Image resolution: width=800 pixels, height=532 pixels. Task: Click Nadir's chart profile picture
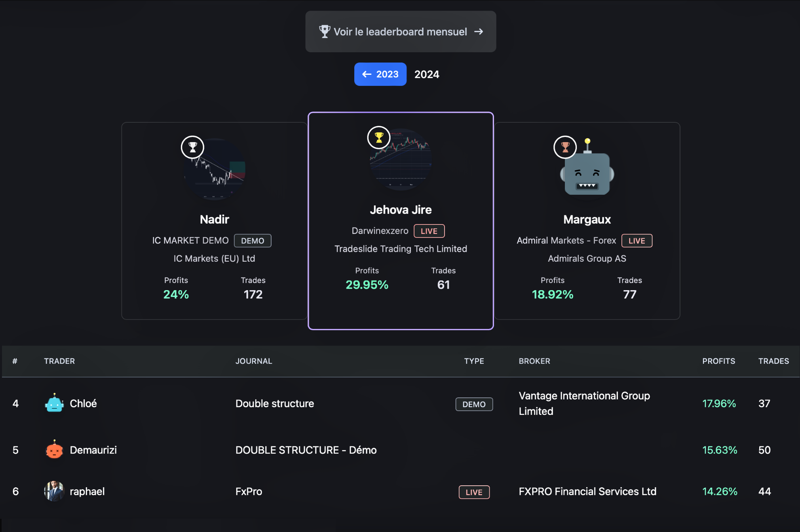point(215,169)
